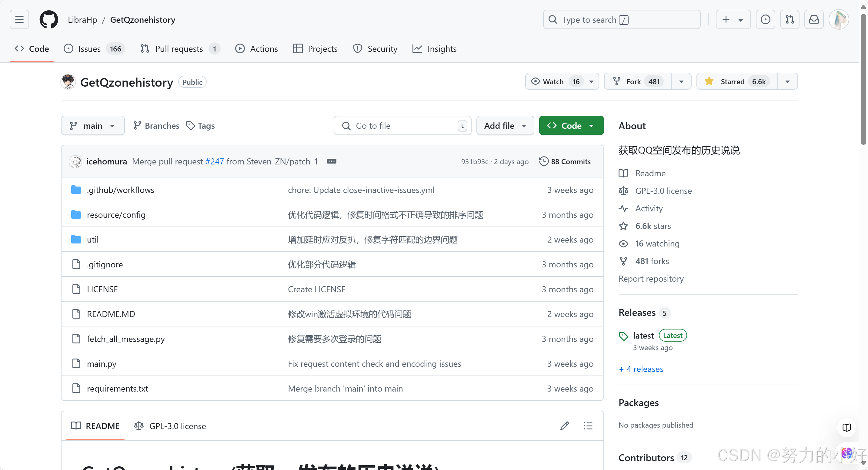Edit README with the pencil icon
Viewport: 868px width, 470px height.
tap(564, 426)
